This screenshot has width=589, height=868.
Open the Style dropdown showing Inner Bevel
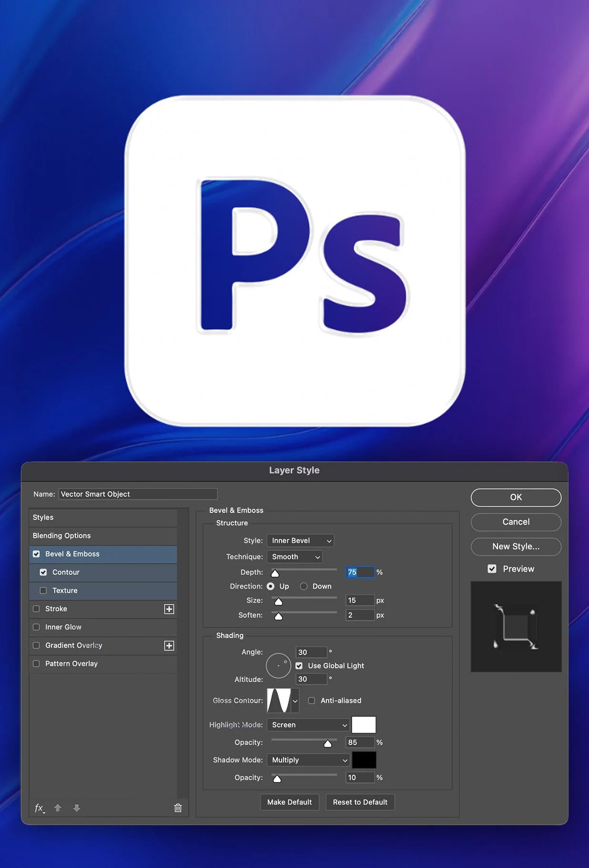301,541
